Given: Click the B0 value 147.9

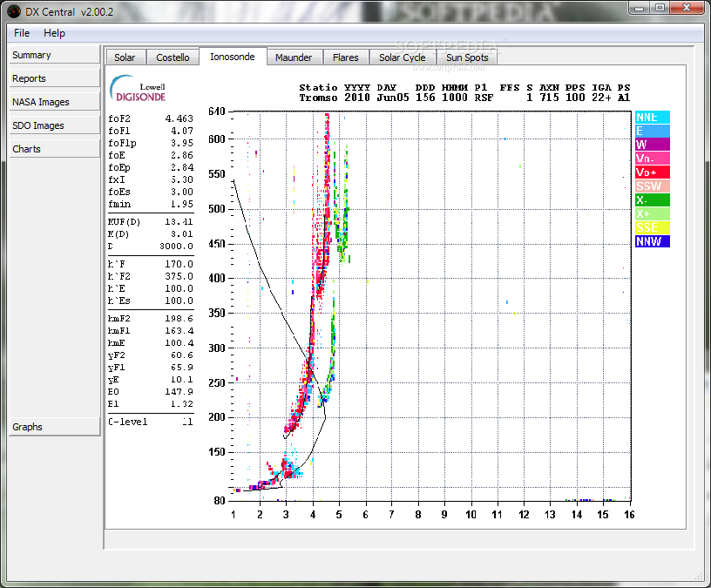Looking at the screenshot, I should click(x=179, y=392).
